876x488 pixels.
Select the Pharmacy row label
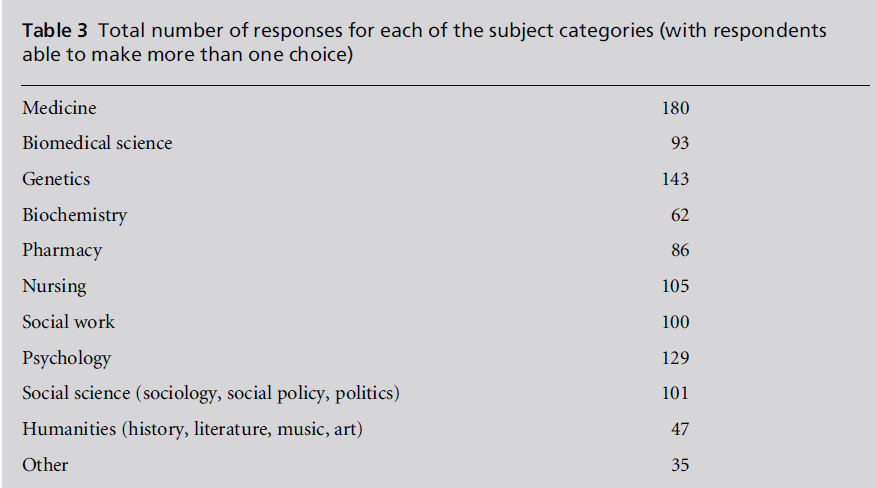click(62, 250)
